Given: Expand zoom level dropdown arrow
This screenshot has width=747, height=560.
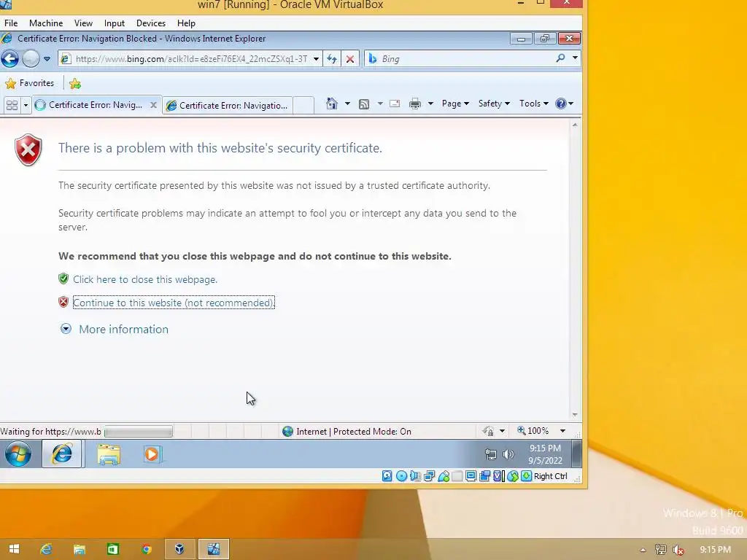Looking at the screenshot, I should pos(562,431).
